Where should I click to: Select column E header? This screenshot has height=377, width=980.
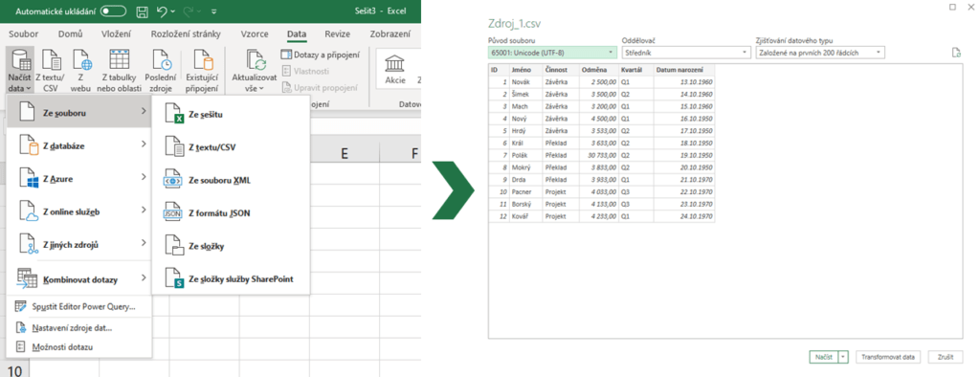pyautogui.click(x=345, y=152)
